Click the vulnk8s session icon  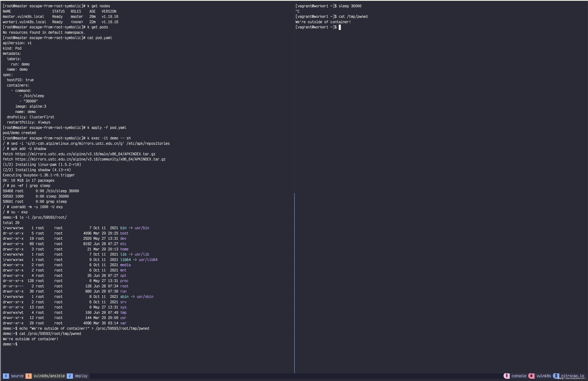(531, 376)
